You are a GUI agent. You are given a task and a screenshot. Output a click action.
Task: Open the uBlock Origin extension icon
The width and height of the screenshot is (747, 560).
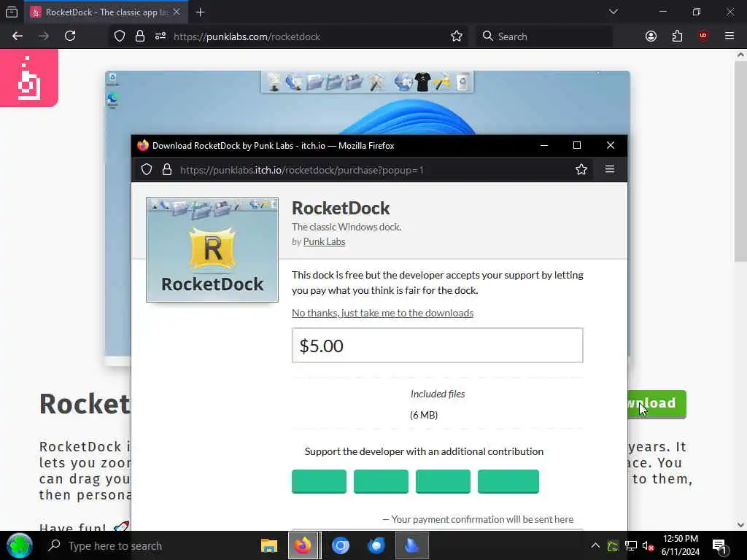point(703,36)
